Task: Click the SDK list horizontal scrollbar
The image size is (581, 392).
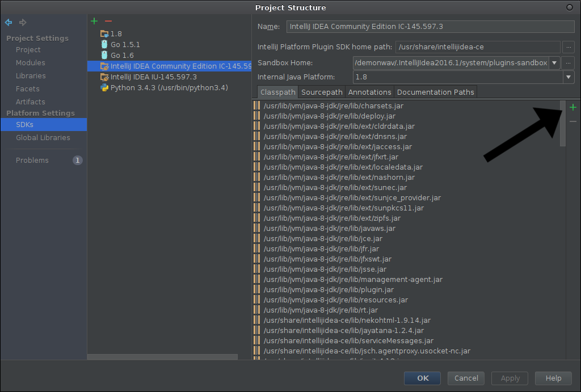Action: (162, 357)
